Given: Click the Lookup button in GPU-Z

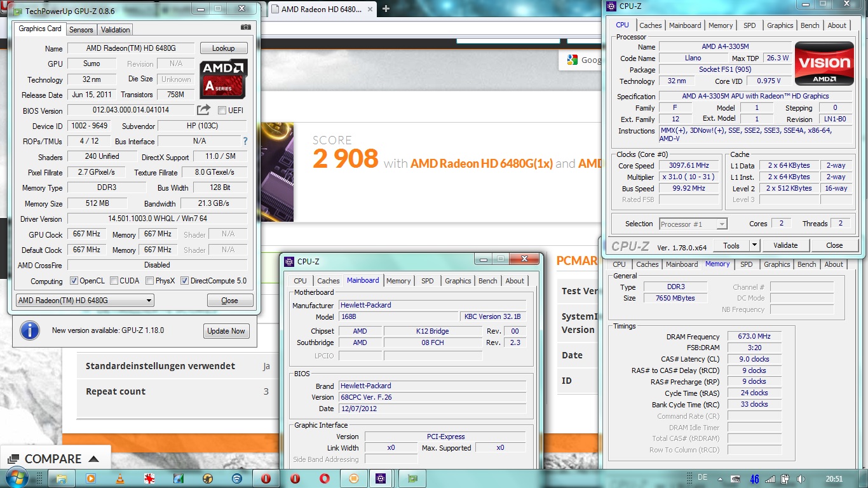Looking at the screenshot, I should tap(223, 48).
